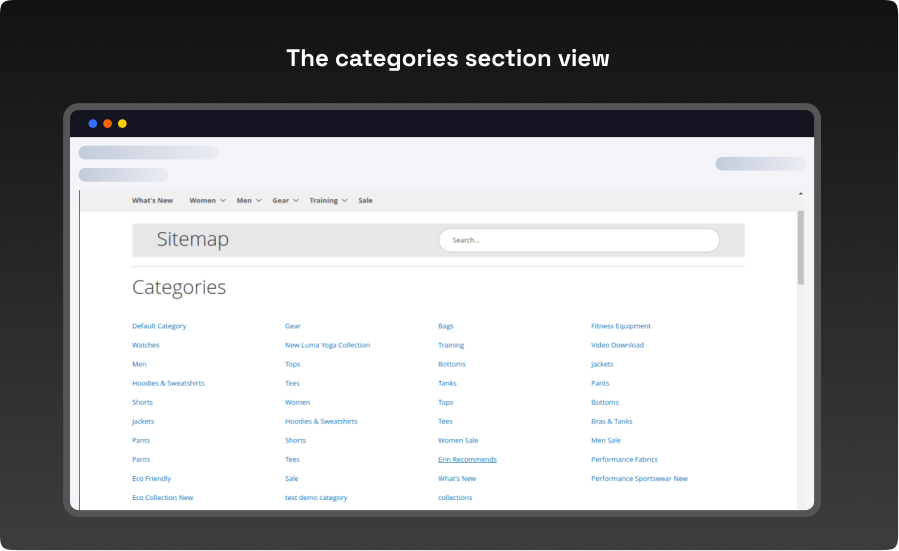The height and width of the screenshot is (551, 899).
Task: Open the Eco Collection New link
Action: 162,498
